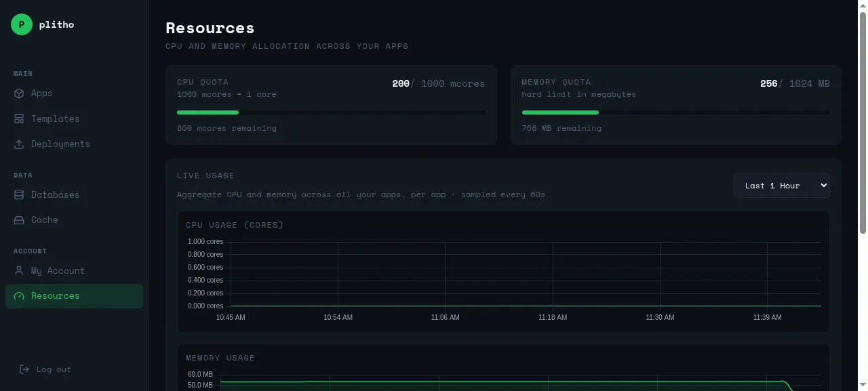868x391 pixels.
Task: Click the Templates grid icon
Action: (x=19, y=119)
